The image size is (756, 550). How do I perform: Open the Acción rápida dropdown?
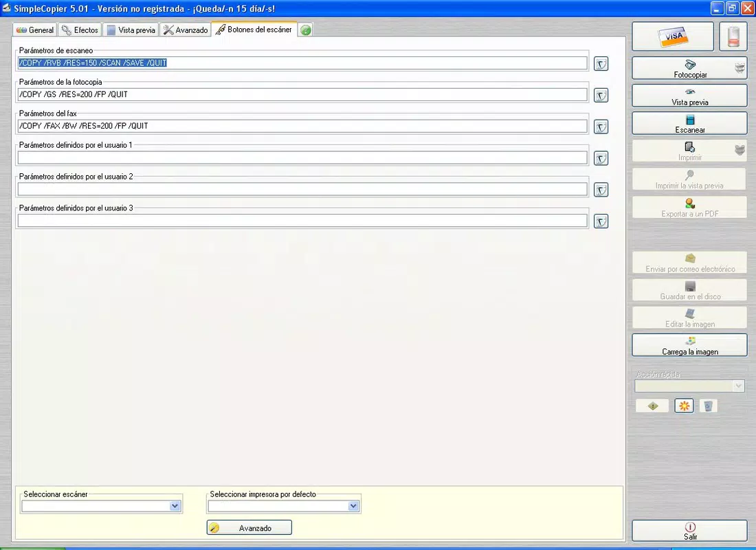click(x=738, y=386)
